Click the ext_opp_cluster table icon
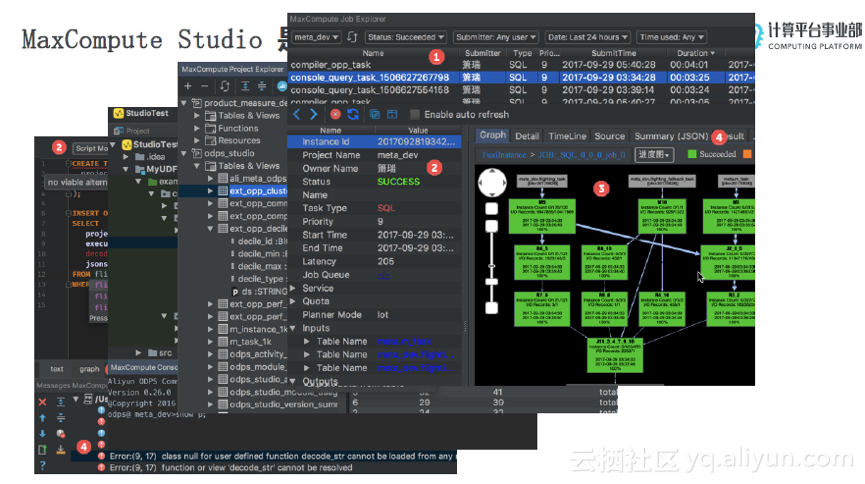The width and height of the screenshot is (865, 484). 223,191
